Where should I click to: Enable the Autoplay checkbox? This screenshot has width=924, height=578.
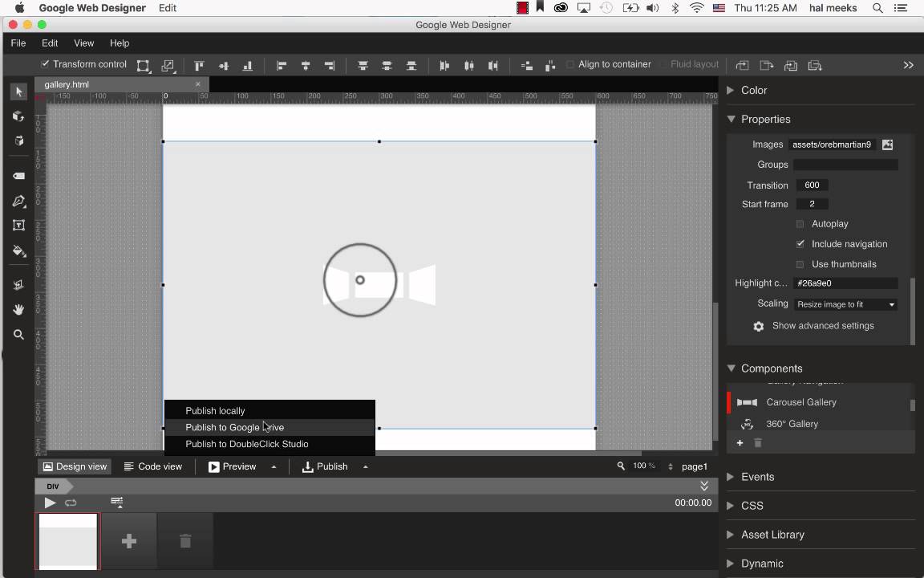click(800, 224)
